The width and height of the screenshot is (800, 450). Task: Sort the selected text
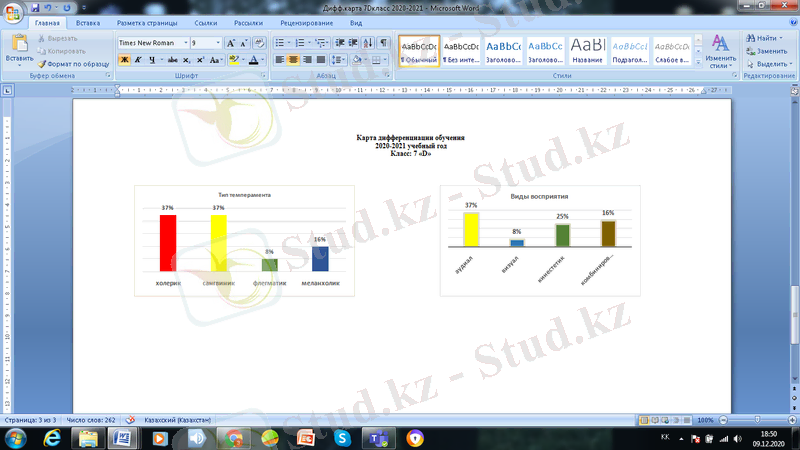tap(368, 43)
